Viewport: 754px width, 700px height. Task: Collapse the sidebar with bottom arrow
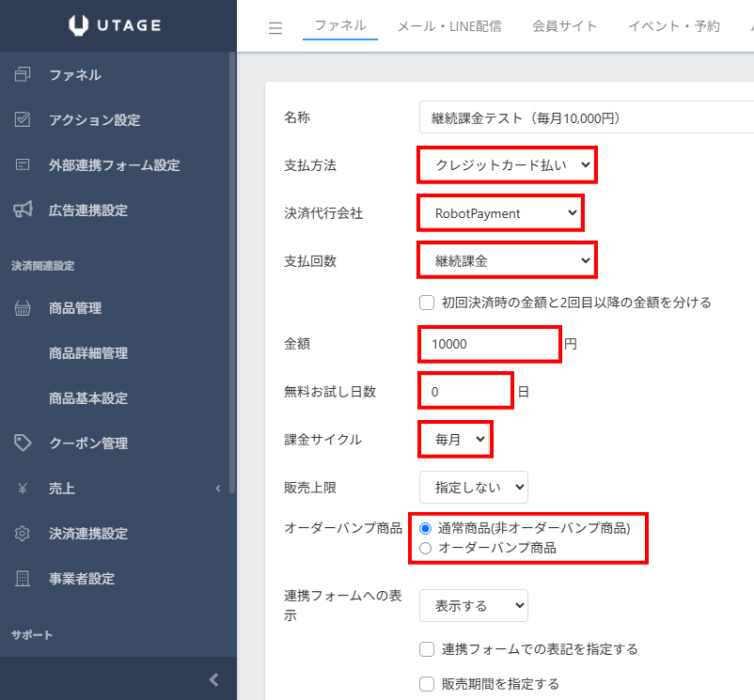pyautogui.click(x=214, y=680)
